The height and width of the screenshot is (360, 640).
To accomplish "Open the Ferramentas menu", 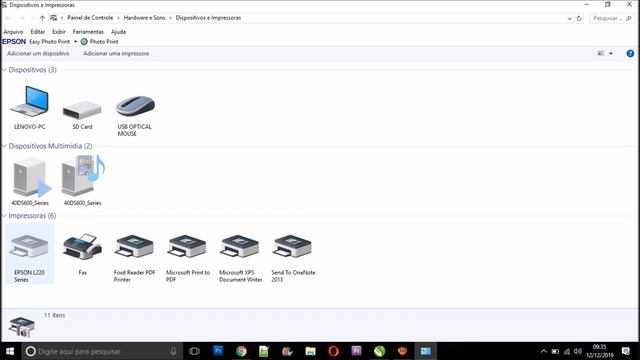I will (x=88, y=31).
